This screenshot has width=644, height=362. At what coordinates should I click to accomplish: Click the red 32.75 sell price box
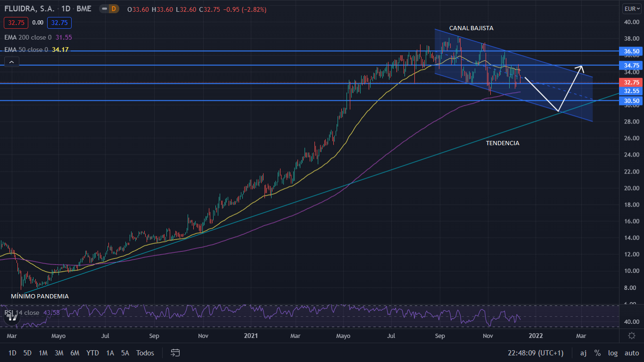point(16,23)
